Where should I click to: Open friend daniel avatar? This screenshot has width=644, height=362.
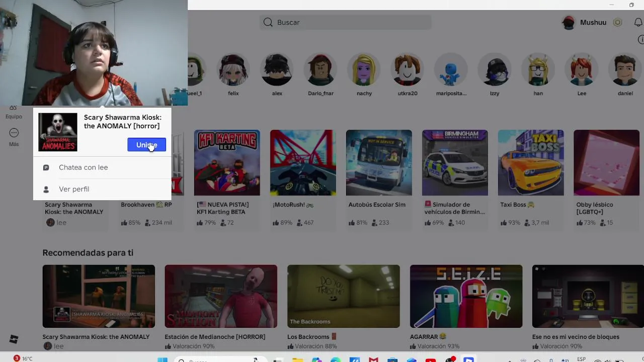click(625, 70)
